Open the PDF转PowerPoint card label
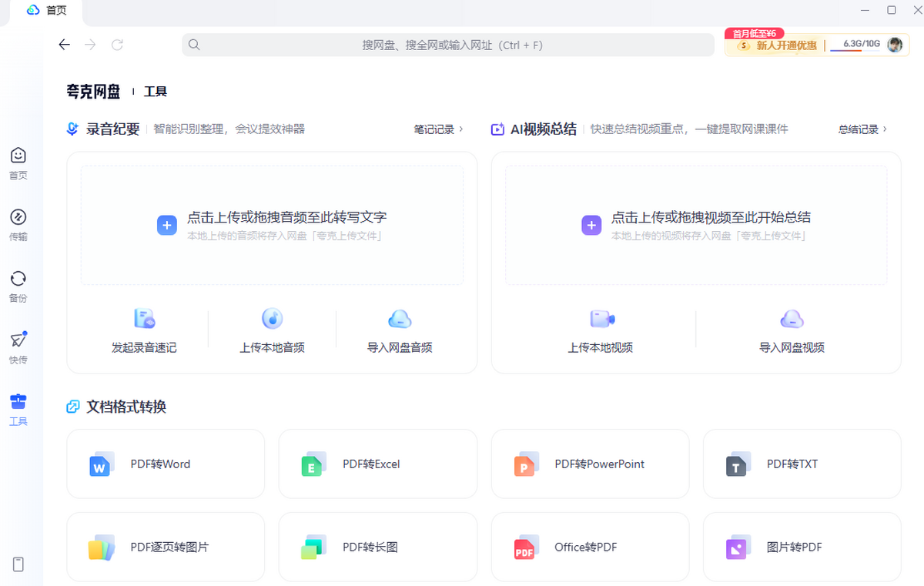Image resolution: width=924 pixels, height=586 pixels. (x=600, y=464)
